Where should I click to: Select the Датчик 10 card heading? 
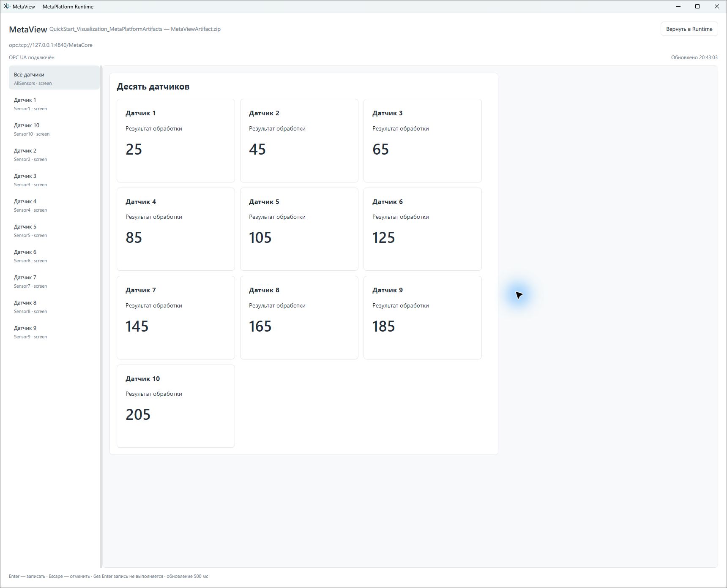pyautogui.click(x=143, y=379)
